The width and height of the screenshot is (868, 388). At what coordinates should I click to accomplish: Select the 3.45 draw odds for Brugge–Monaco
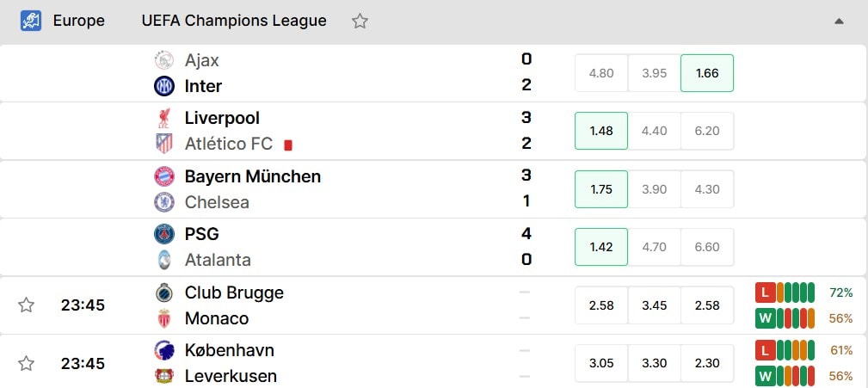654,305
